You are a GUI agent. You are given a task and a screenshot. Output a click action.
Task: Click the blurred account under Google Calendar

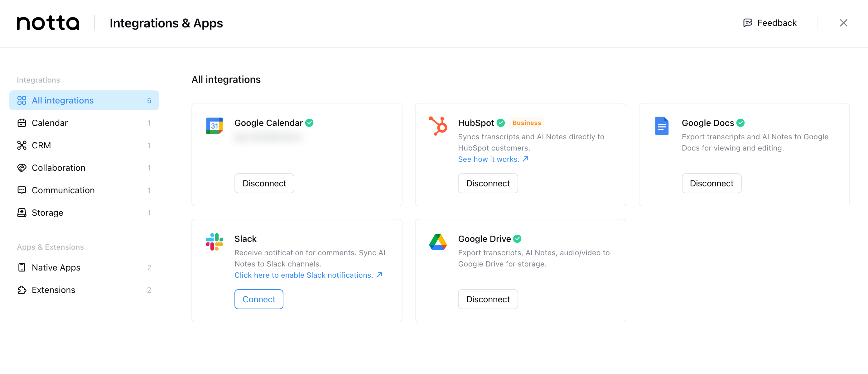pyautogui.click(x=268, y=137)
